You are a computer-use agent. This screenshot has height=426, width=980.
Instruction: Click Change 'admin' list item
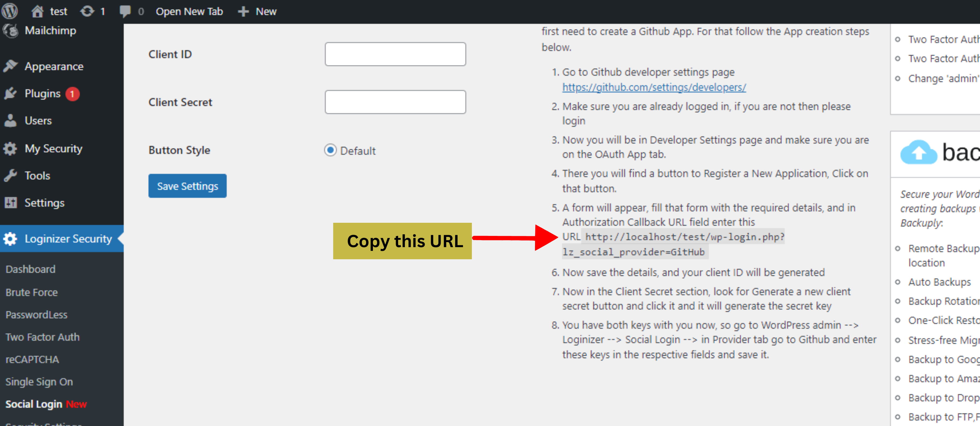click(x=944, y=78)
